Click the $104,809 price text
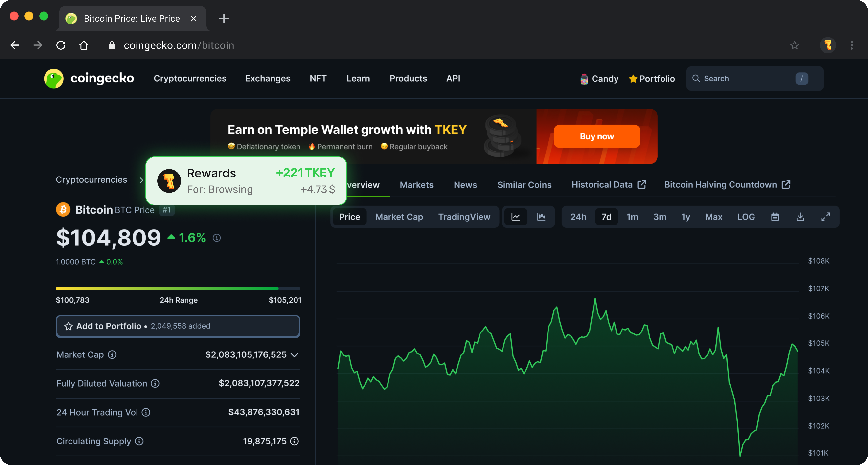 (x=109, y=238)
